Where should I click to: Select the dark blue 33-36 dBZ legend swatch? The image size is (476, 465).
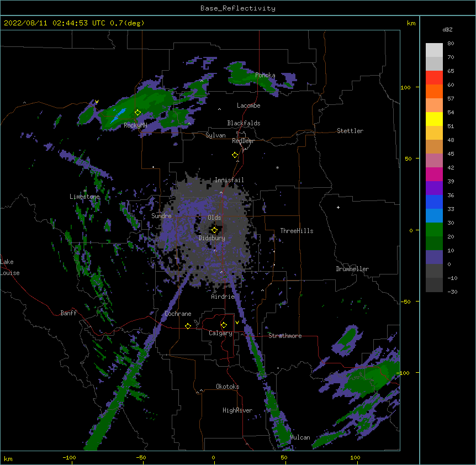tap(434, 202)
